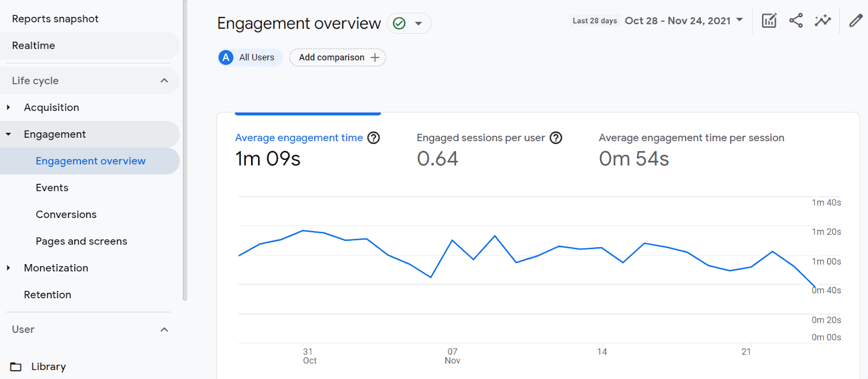Click the Add comparison button
868x379 pixels.
337,57
